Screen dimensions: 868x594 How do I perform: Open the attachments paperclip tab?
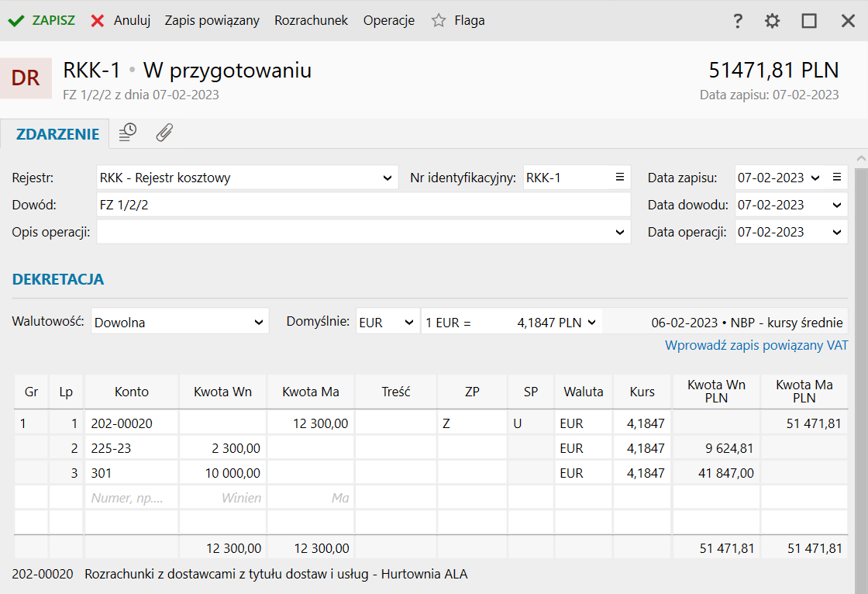[164, 133]
